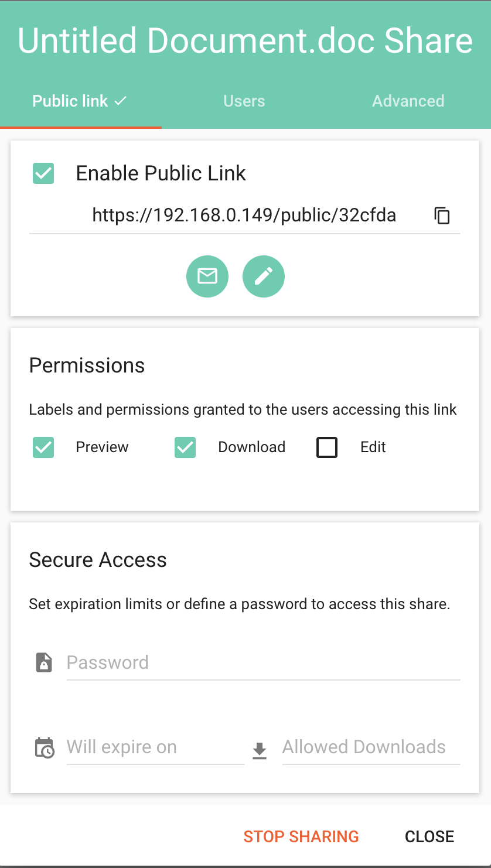Click STOP SHARING button

(x=301, y=836)
